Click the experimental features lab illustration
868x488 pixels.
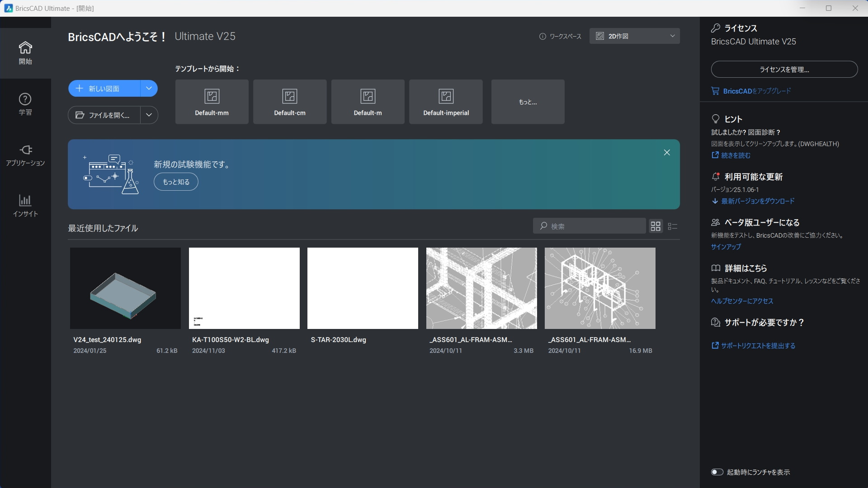coord(111,174)
